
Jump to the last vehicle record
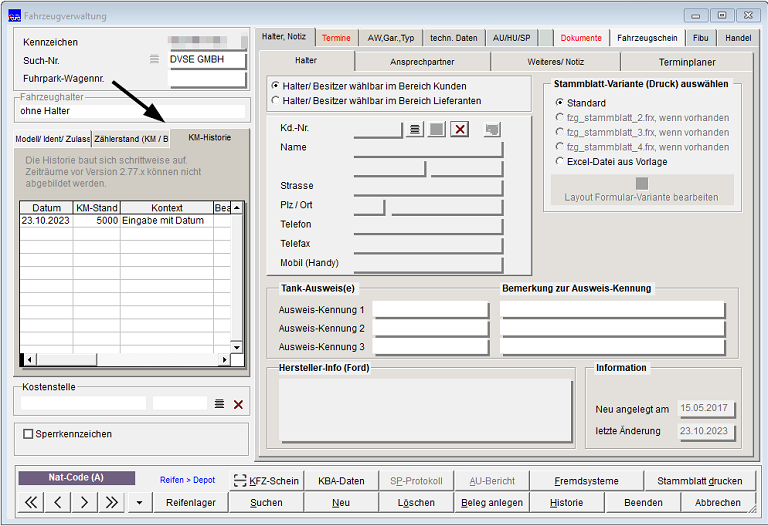(x=112, y=502)
